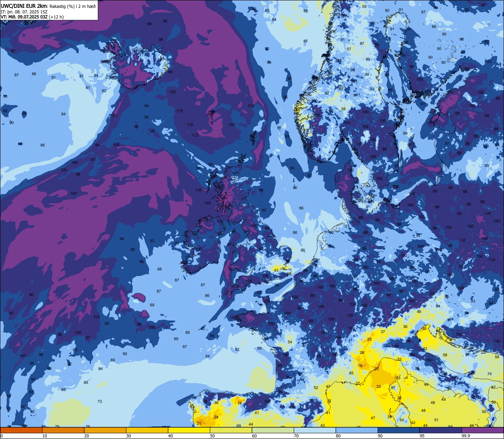Click the map value '25' in the yellow area
The height and width of the screenshot is (439, 504).
369,339
